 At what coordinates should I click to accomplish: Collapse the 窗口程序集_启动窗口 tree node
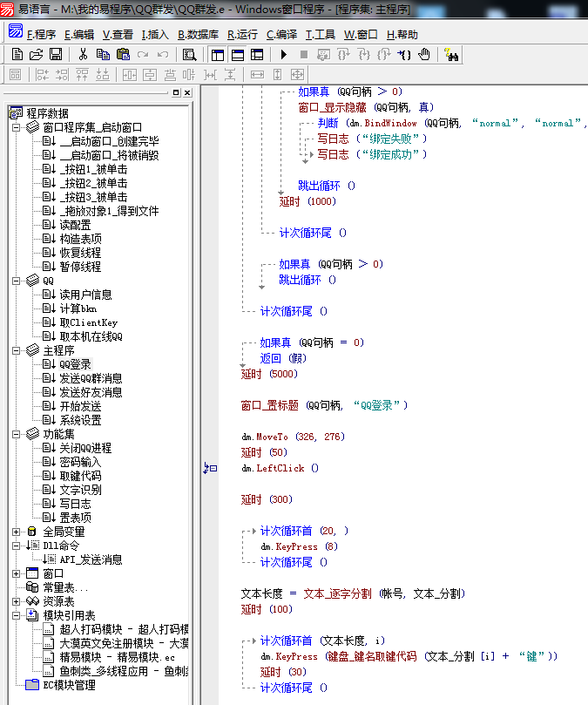[16, 127]
